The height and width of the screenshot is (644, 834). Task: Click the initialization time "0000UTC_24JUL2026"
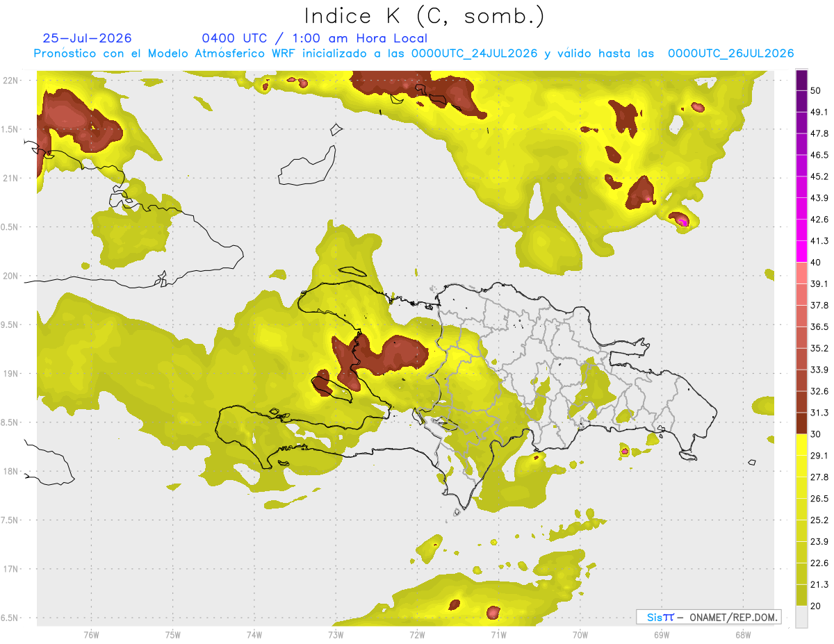coord(474,53)
